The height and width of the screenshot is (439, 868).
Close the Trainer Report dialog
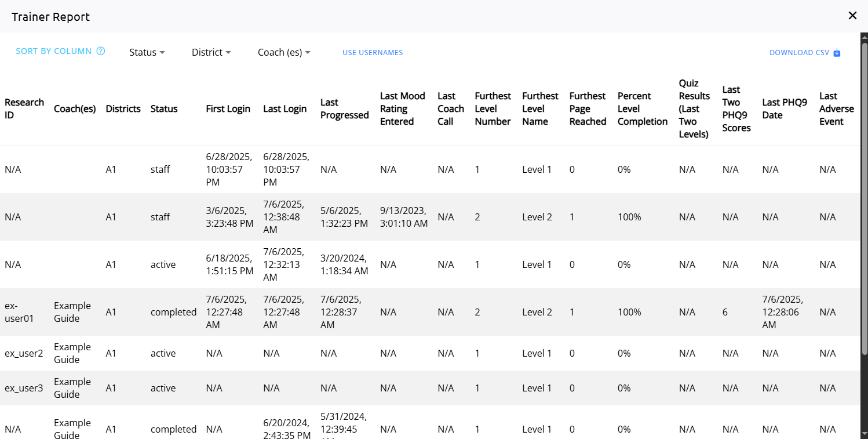click(x=852, y=16)
